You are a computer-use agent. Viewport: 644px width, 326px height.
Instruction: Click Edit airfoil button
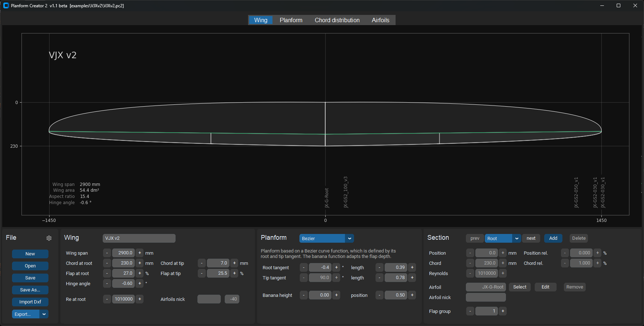tap(546, 287)
